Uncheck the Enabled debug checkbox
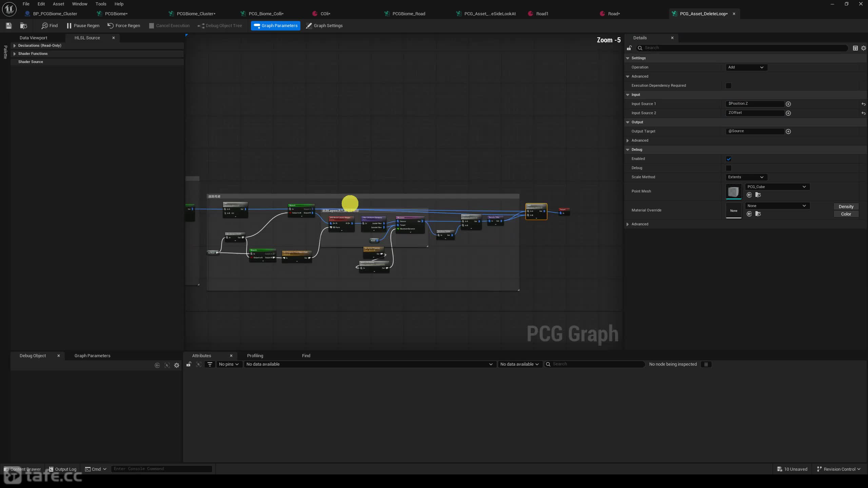The image size is (868, 488). click(729, 159)
